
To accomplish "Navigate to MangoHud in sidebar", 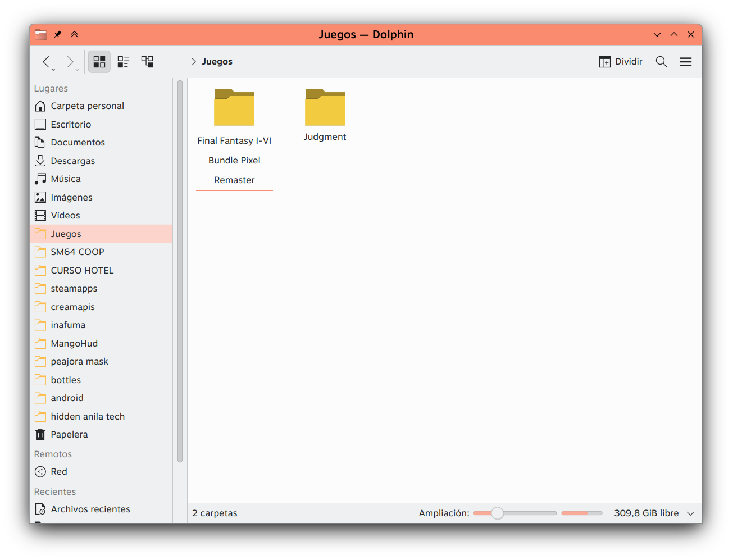I will point(101,343).
